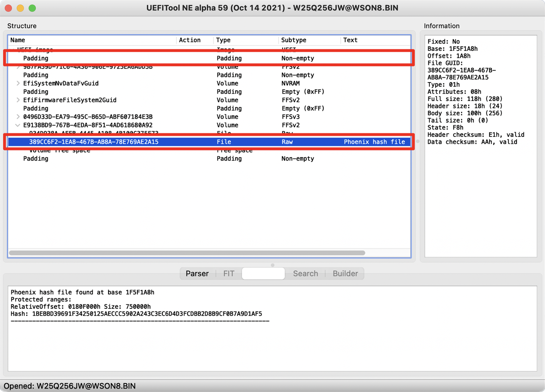
Task: Expand the 9B7FA59D FFSv2 volume
Action: coord(17,66)
